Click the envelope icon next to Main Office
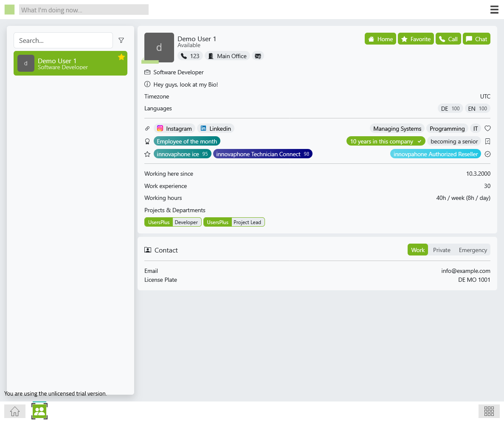Image resolution: width=504 pixels, height=421 pixels. click(x=258, y=56)
